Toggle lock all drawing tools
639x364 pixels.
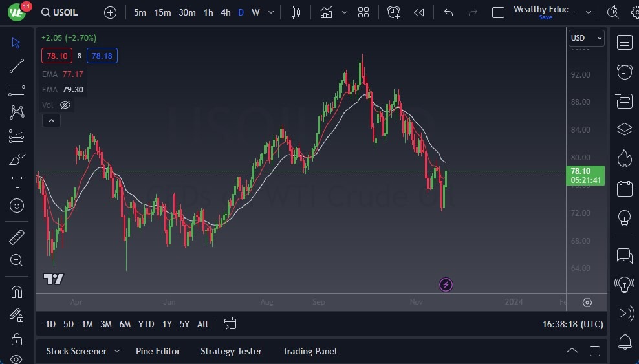(x=17, y=338)
